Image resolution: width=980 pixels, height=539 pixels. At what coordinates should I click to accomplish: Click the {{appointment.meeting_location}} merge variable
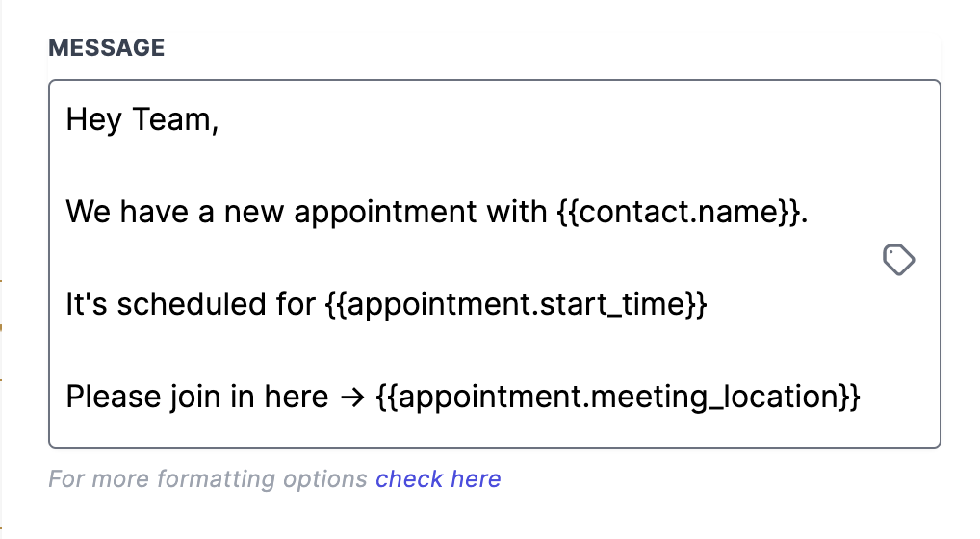point(618,397)
